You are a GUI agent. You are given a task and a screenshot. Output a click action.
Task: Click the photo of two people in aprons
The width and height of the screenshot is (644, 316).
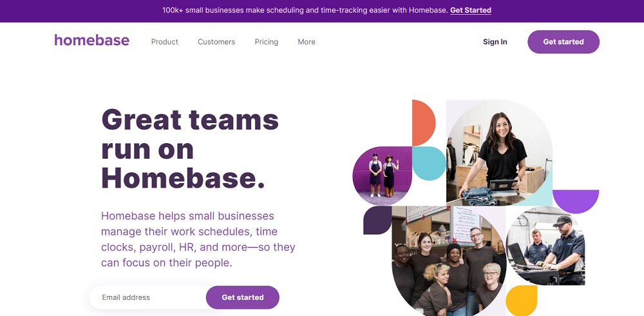383,175
